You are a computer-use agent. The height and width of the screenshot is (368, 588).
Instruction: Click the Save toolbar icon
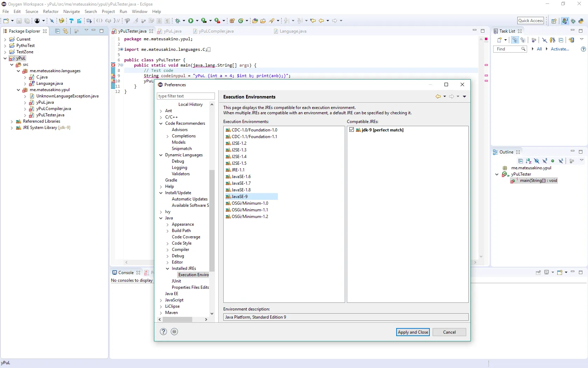coord(19,21)
